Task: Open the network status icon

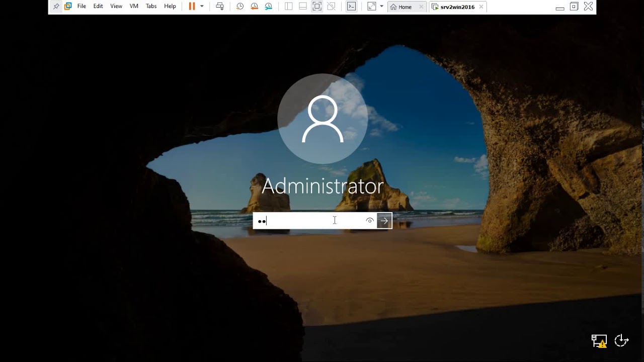Action: click(599, 341)
